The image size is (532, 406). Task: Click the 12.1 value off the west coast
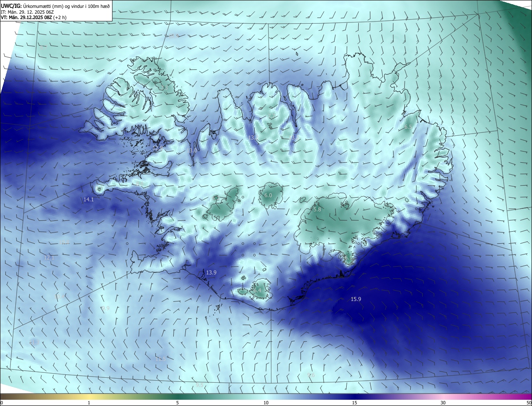tap(49, 257)
